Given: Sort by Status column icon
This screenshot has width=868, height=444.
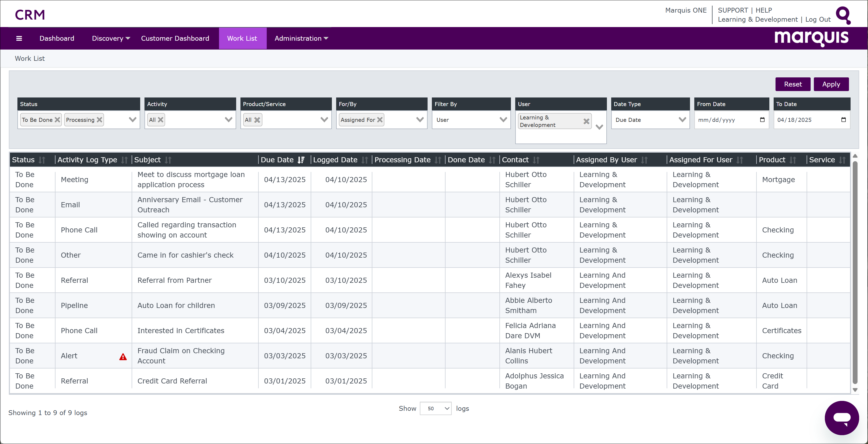Looking at the screenshot, I should tap(42, 160).
